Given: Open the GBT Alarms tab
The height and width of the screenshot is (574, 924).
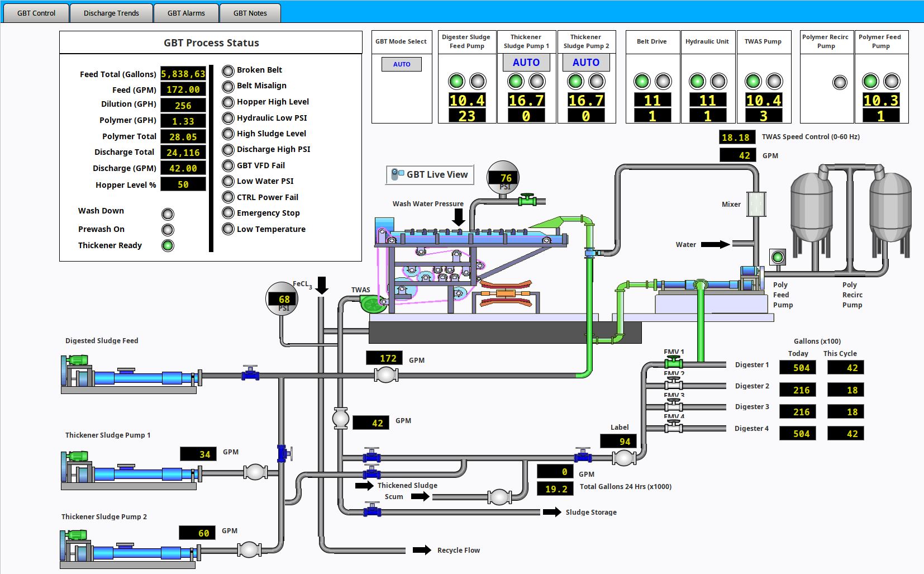Looking at the screenshot, I should (x=185, y=13).
